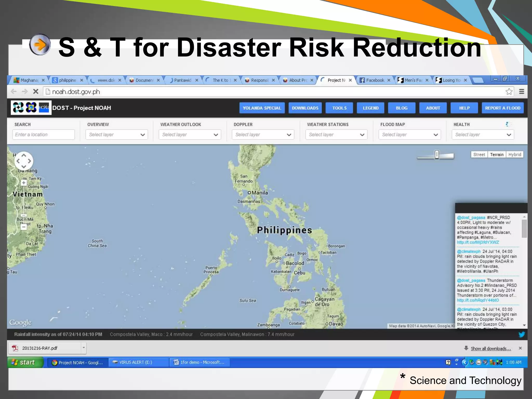Open 1for demo Microsoft taskbar window
This screenshot has width=532, height=399.
(x=200, y=362)
